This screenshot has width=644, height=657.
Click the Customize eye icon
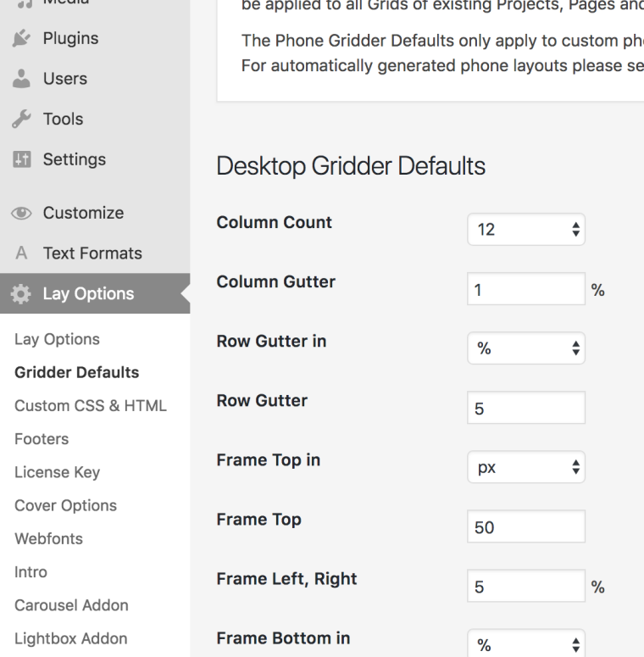click(x=21, y=214)
